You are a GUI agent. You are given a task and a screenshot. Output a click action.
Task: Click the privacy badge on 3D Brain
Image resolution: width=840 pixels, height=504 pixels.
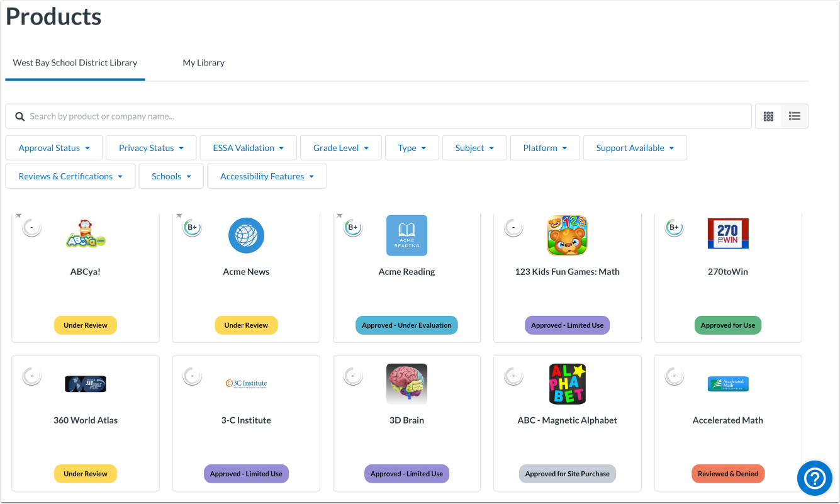353,376
